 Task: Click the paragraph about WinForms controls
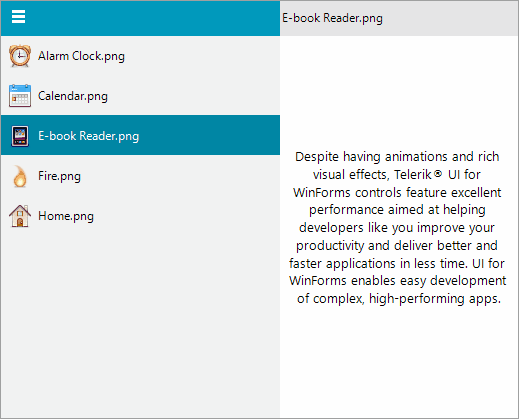tap(397, 227)
